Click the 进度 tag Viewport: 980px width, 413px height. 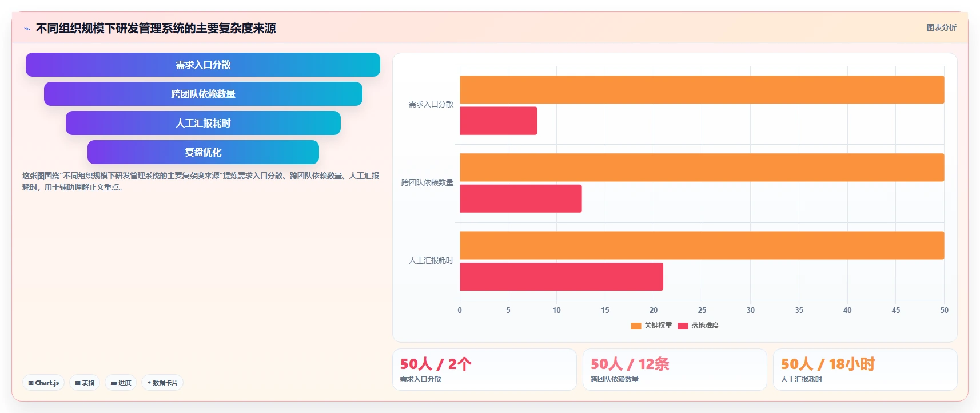click(x=121, y=383)
